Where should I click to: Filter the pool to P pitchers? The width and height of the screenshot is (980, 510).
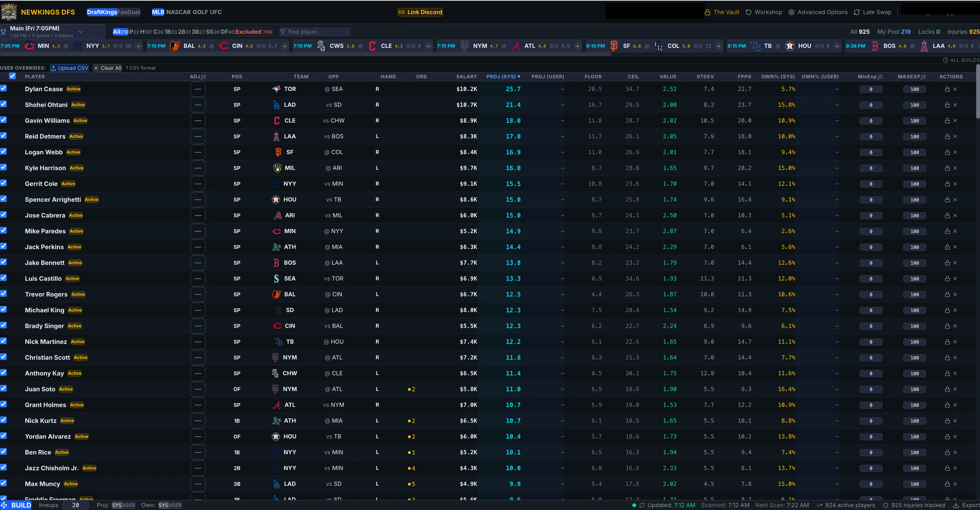[x=134, y=32]
